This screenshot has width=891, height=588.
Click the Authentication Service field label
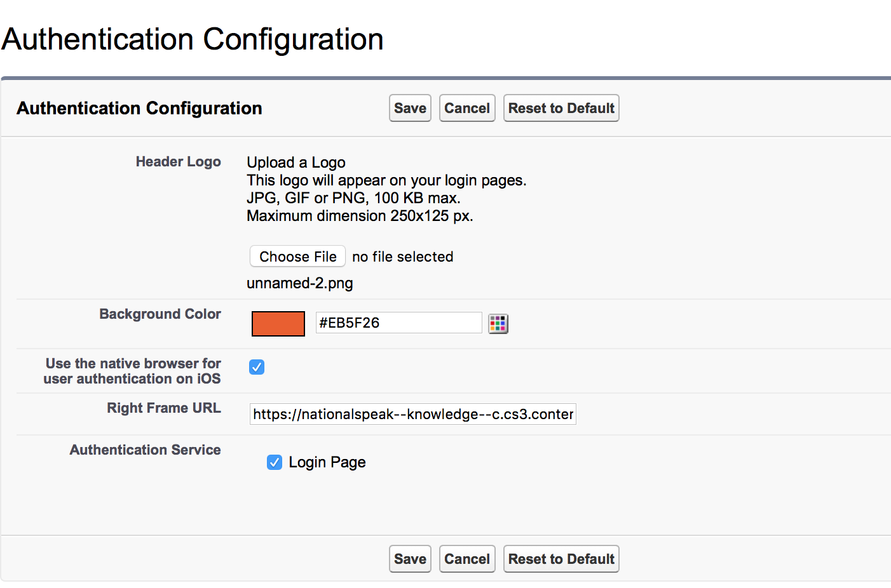146,450
